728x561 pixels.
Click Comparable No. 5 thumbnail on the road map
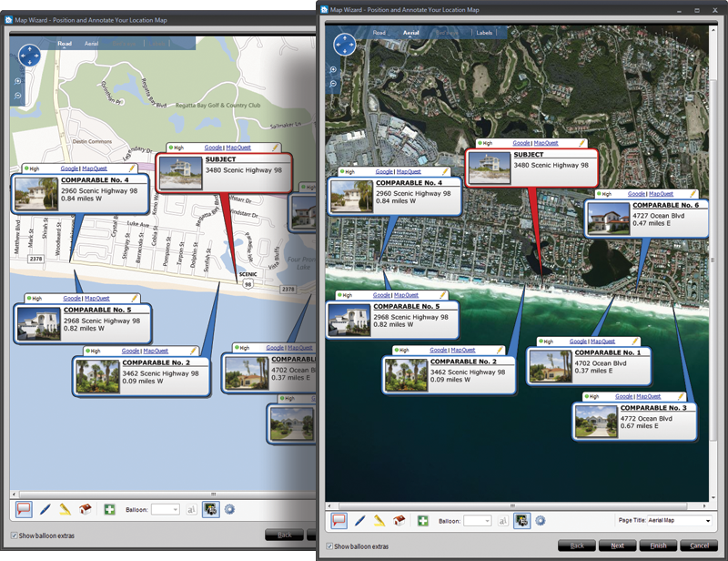[x=39, y=323]
